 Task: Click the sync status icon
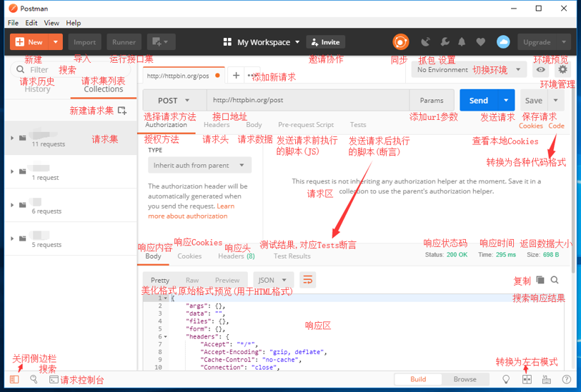[x=400, y=42]
